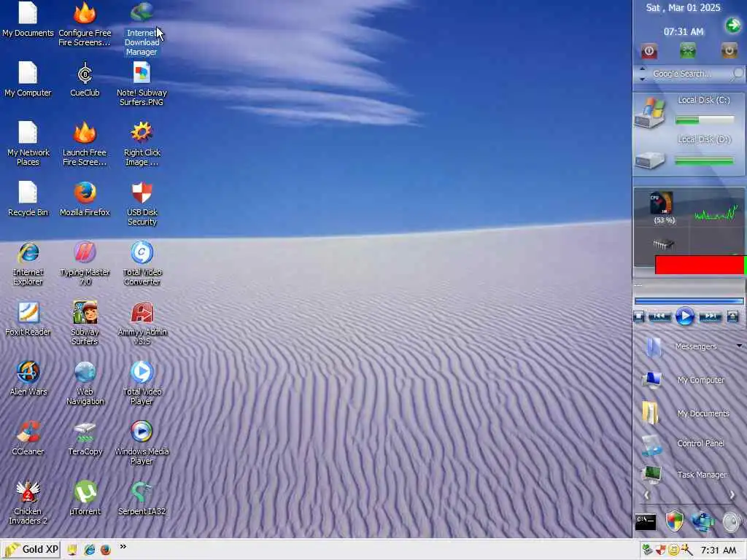The image size is (747, 560).
Task: Open Total Video Converter icon
Action: (x=142, y=264)
